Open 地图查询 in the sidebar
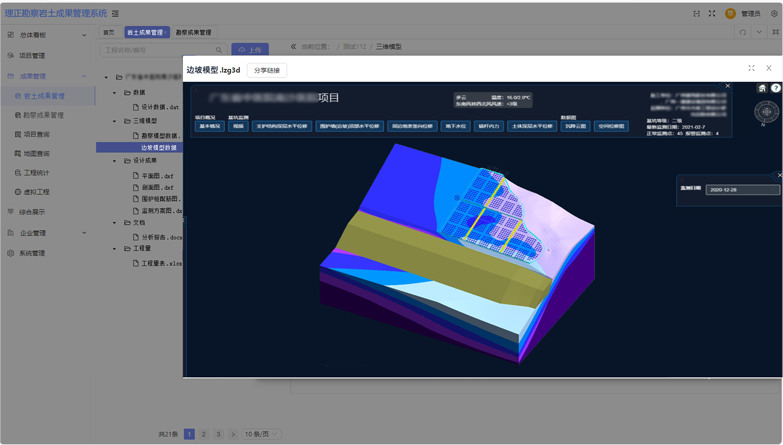 pos(37,153)
